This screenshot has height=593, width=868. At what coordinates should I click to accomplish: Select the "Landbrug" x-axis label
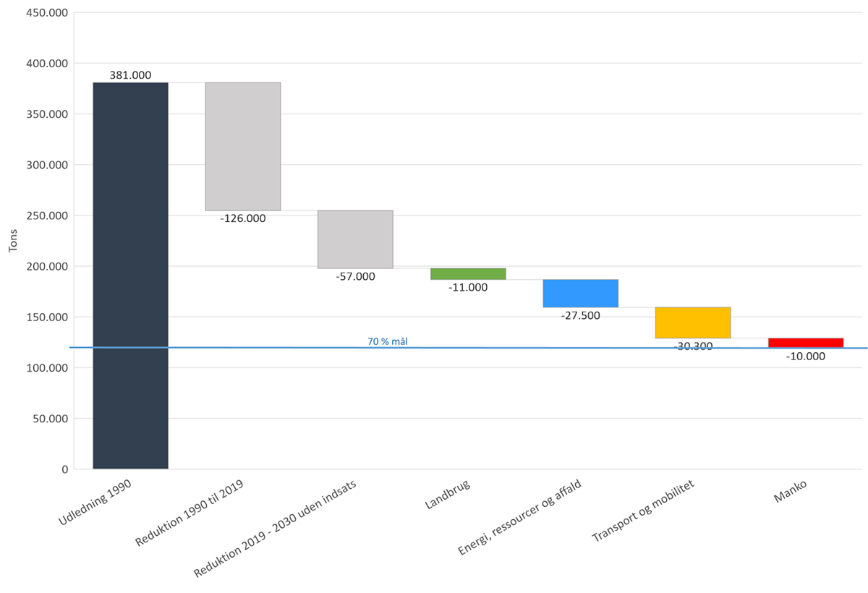[447, 495]
